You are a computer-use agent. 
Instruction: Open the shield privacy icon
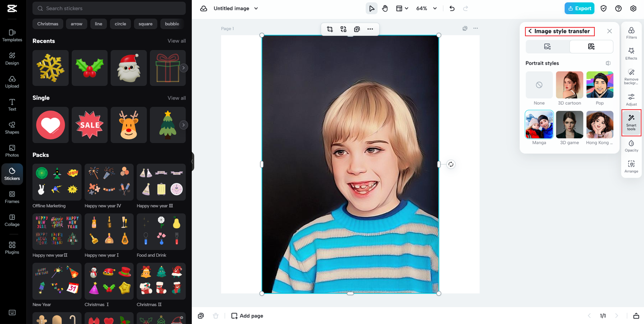(603, 9)
